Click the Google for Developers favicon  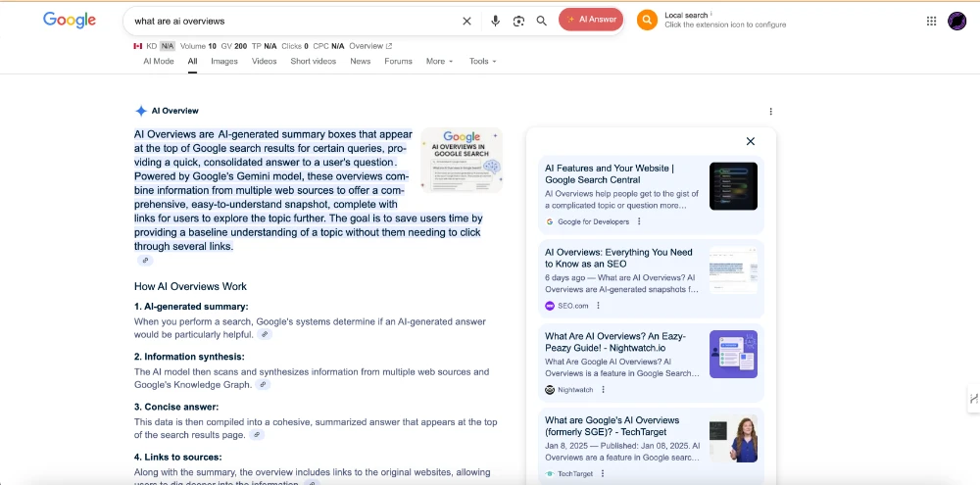pyautogui.click(x=550, y=221)
